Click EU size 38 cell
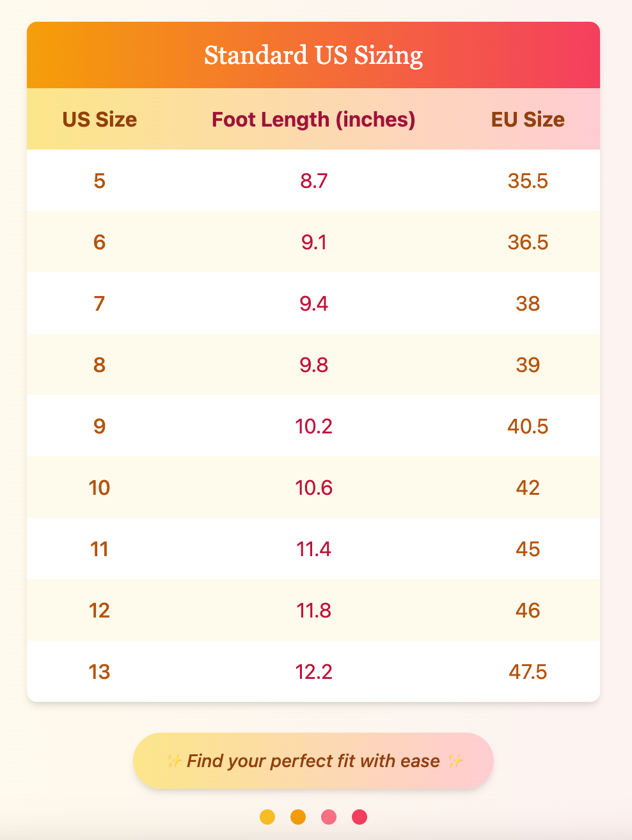The width and height of the screenshot is (632, 840). click(x=528, y=304)
